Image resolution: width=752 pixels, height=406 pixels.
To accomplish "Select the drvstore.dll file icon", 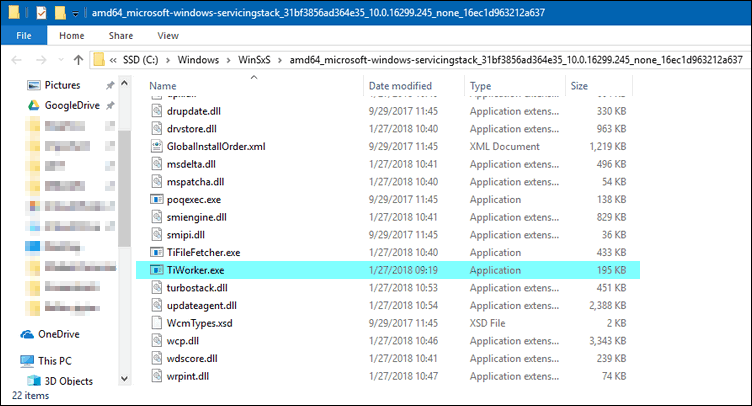I will (x=157, y=128).
